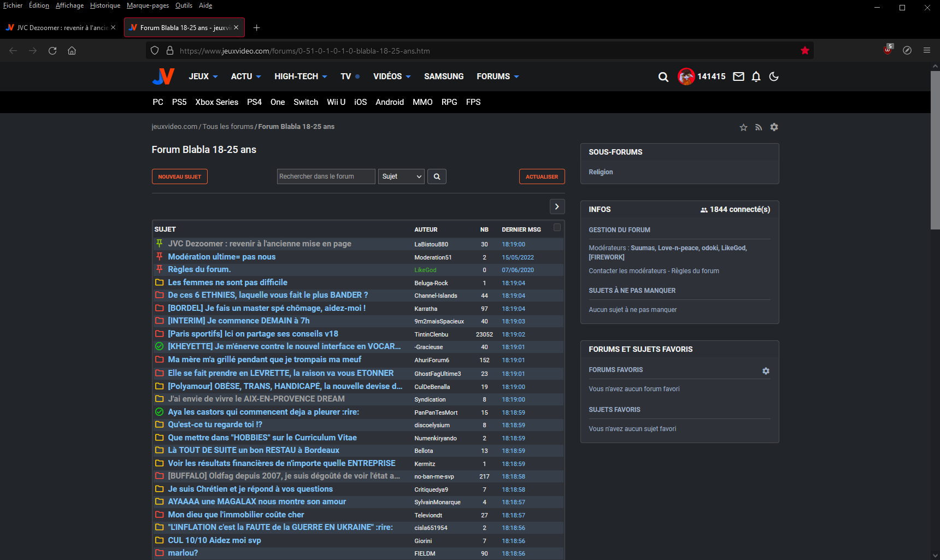Go to next page of topics arrow
The image size is (940, 560).
557,207
